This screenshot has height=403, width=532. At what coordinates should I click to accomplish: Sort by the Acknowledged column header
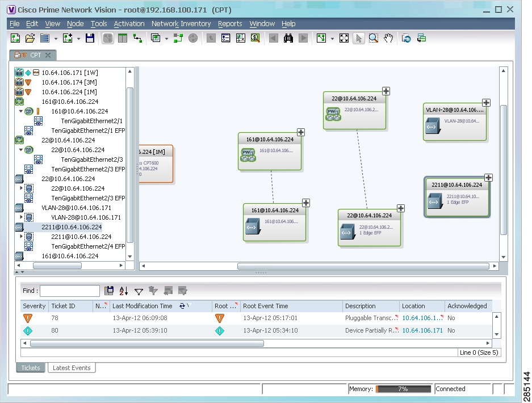tap(468, 306)
